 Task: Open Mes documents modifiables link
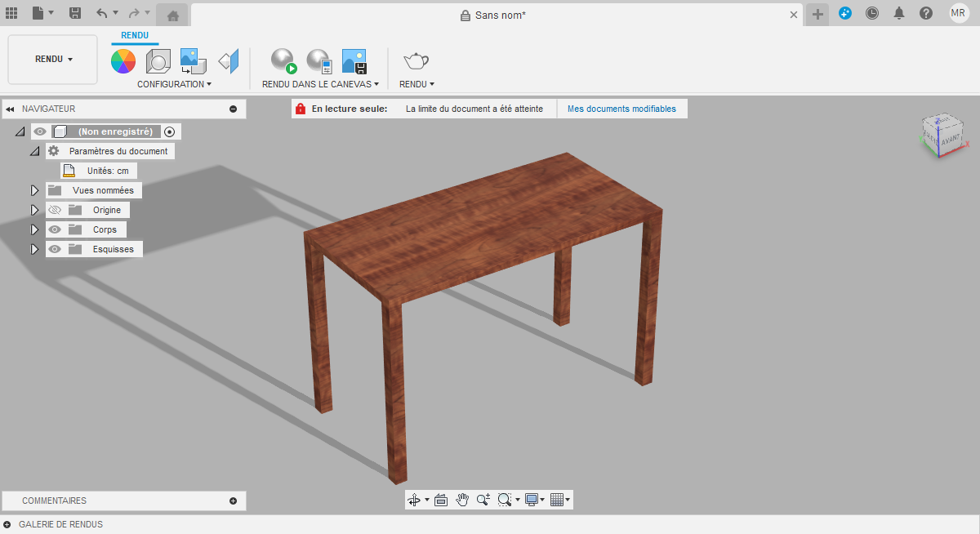[621, 108]
